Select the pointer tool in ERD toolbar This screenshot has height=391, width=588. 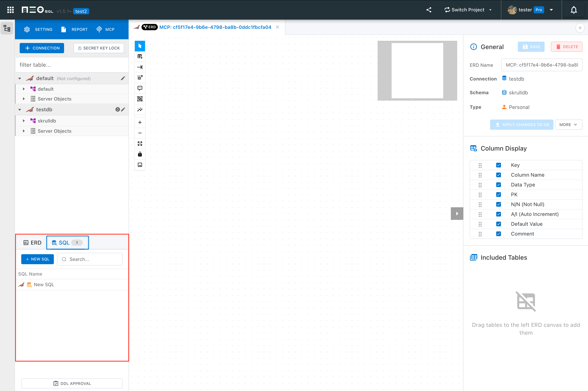coord(140,46)
